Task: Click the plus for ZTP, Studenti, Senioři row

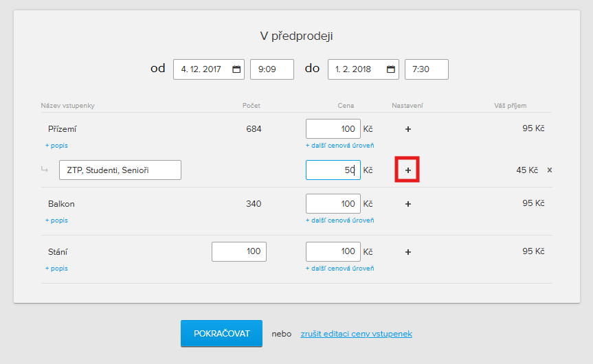Action: (407, 170)
